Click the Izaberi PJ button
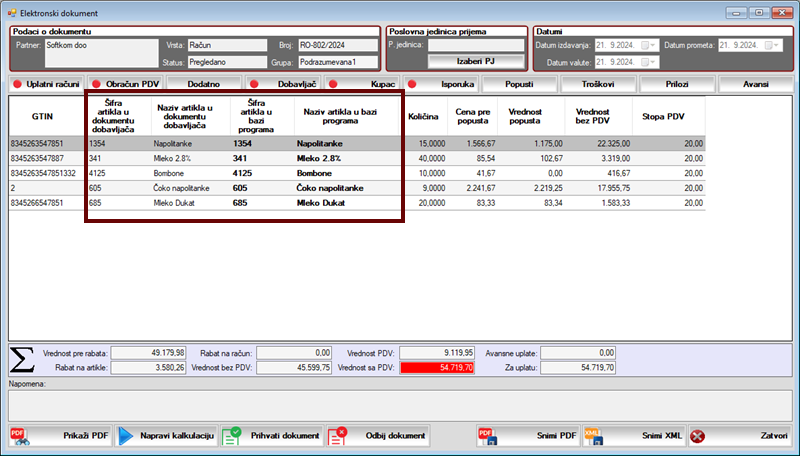The width and height of the screenshot is (800, 456). (x=476, y=61)
